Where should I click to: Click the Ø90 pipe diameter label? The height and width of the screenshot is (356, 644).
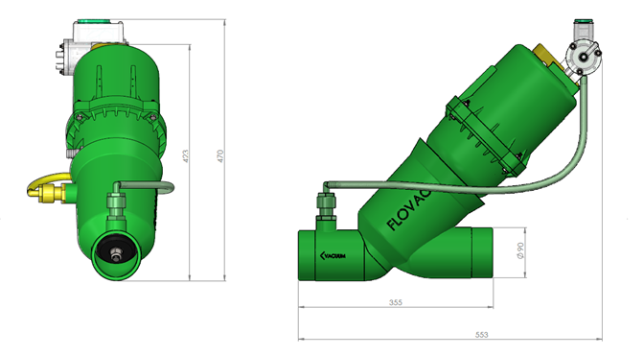click(520, 250)
